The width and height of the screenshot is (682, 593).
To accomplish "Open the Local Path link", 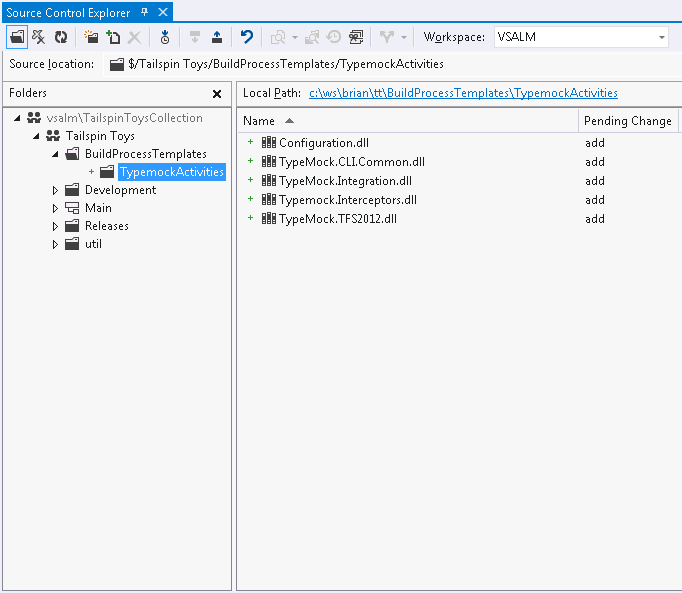I will pyautogui.click(x=463, y=93).
